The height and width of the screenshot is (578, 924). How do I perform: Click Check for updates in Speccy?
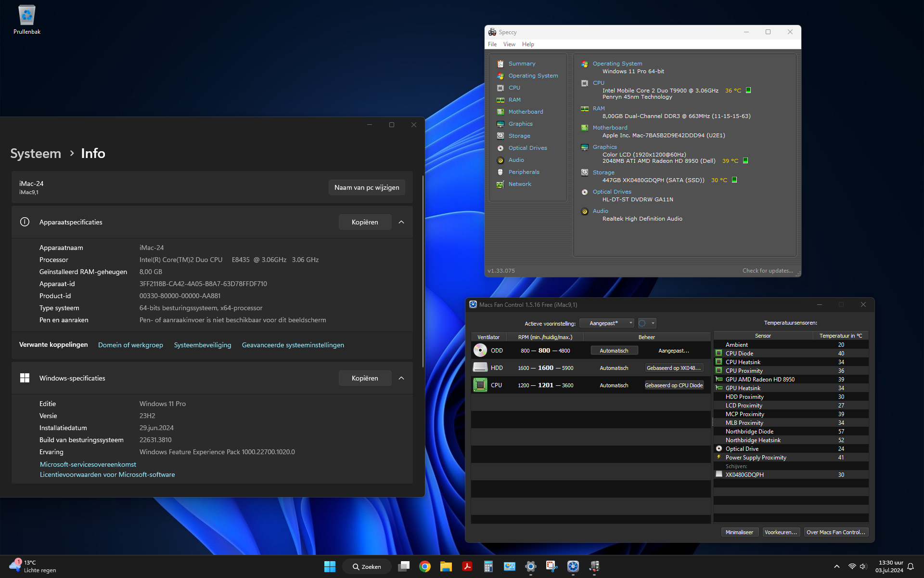tap(768, 271)
